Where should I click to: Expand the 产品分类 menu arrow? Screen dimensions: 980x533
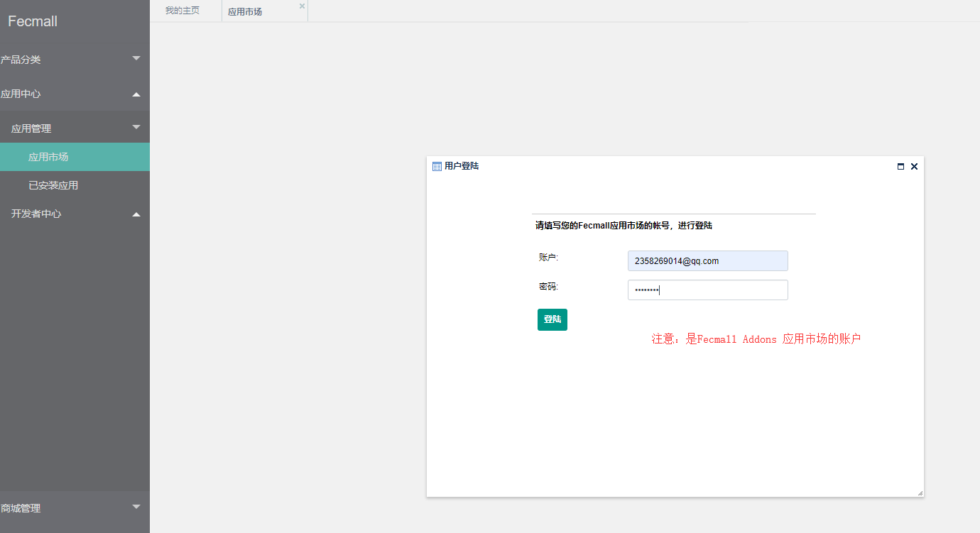click(x=136, y=58)
